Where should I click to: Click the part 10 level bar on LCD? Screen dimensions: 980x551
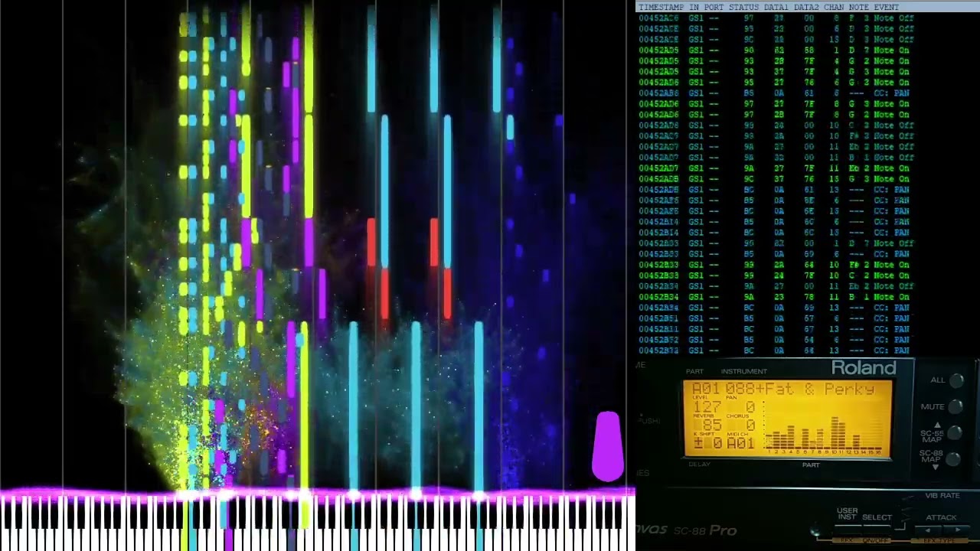[x=835, y=434]
